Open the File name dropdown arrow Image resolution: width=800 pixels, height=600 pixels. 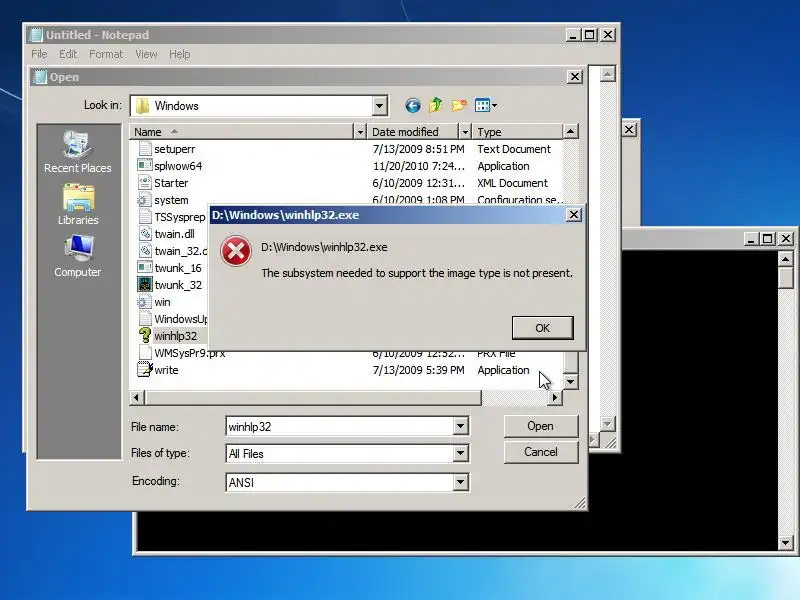coord(460,426)
